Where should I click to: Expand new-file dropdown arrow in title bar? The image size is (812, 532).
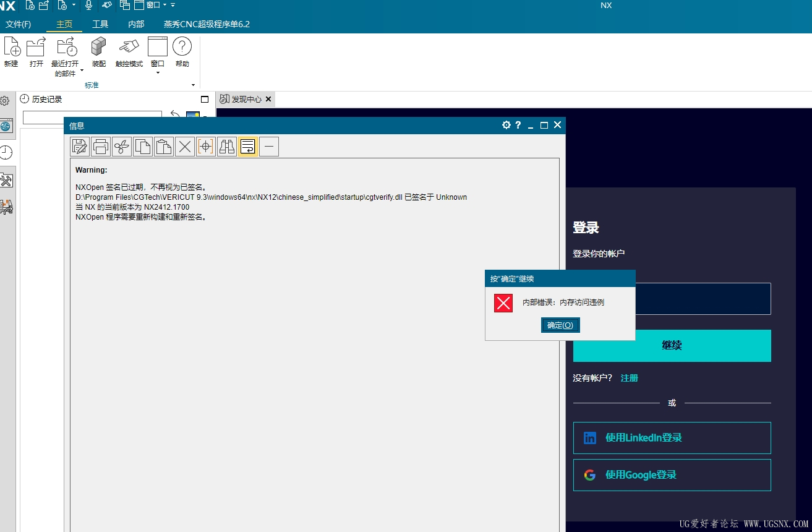[74, 5]
